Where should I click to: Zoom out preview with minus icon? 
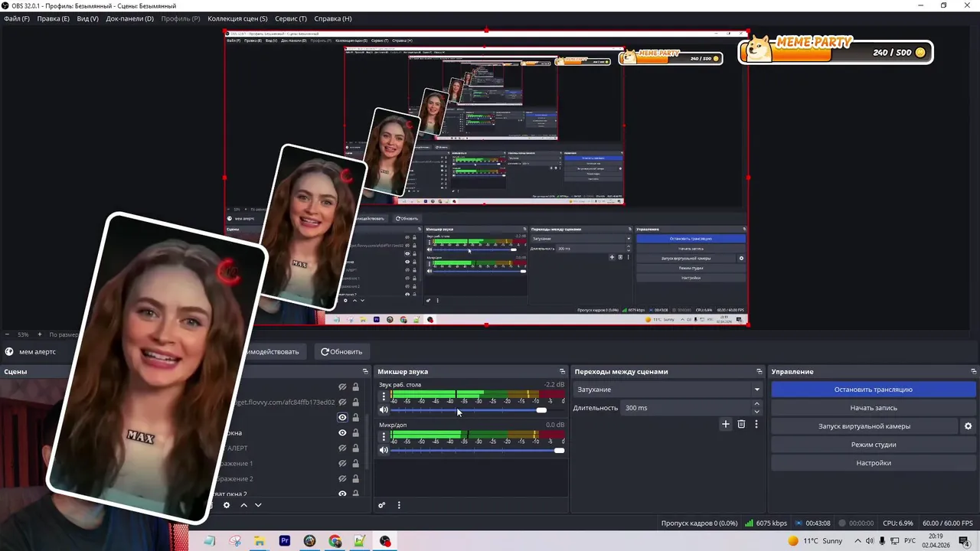coord(7,334)
